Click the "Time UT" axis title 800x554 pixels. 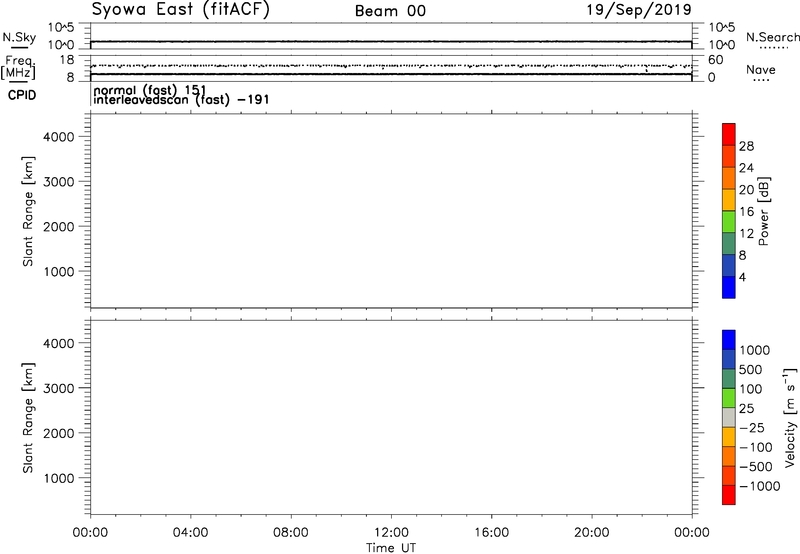(390, 546)
